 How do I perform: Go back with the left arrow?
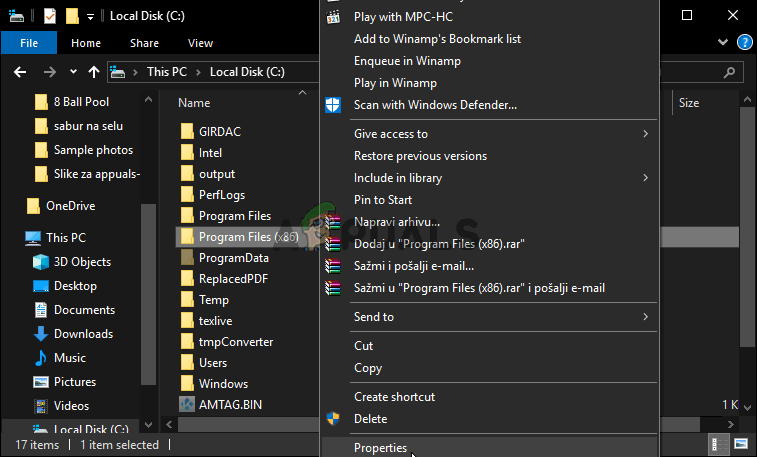tap(20, 72)
